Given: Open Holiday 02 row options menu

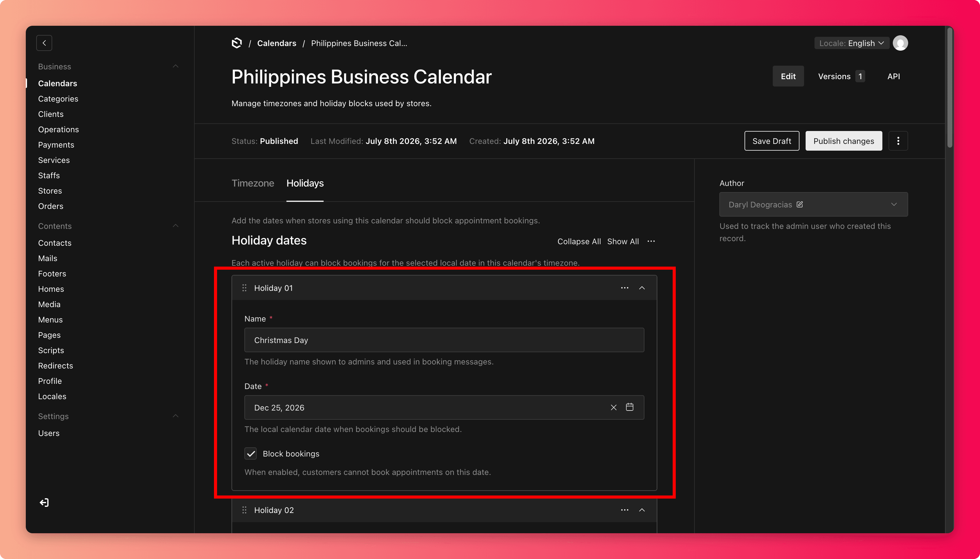Looking at the screenshot, I should (x=625, y=510).
